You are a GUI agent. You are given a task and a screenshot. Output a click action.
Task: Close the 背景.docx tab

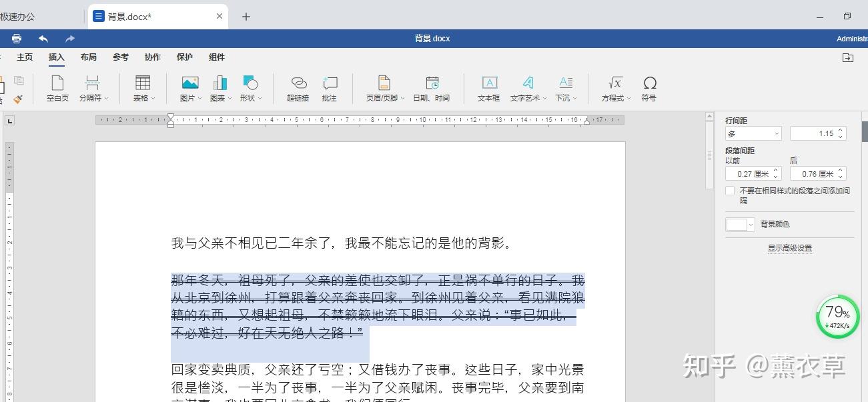[x=219, y=17]
